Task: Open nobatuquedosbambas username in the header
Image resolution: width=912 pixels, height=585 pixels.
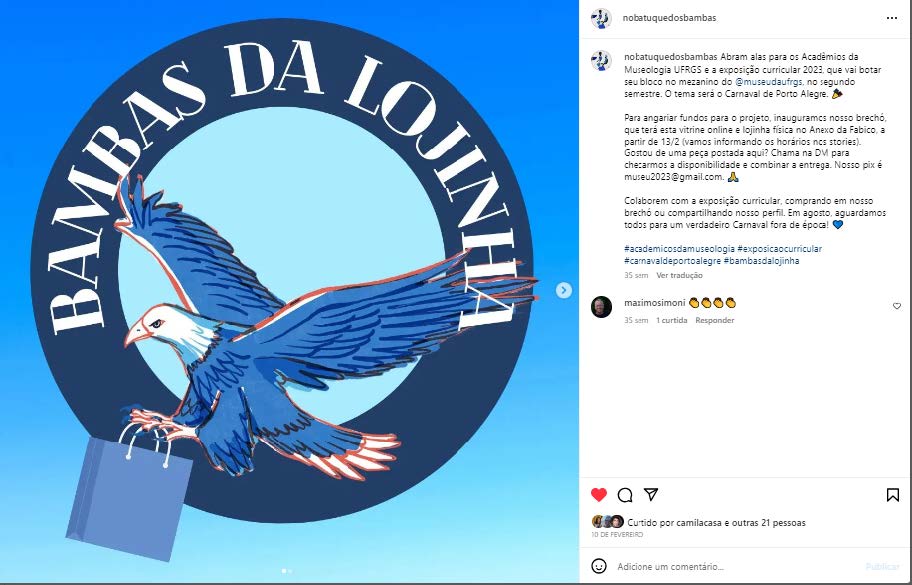Action: [x=669, y=18]
